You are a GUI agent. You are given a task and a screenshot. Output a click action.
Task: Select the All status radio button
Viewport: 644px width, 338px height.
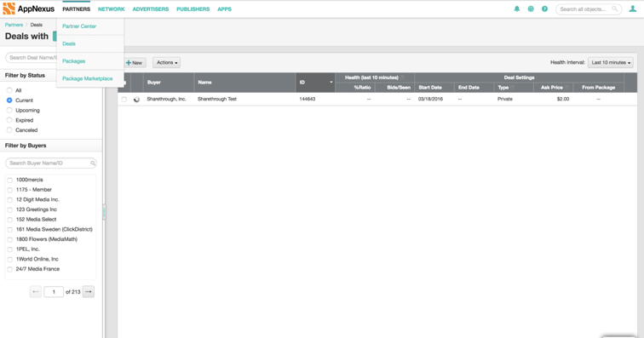(9, 90)
